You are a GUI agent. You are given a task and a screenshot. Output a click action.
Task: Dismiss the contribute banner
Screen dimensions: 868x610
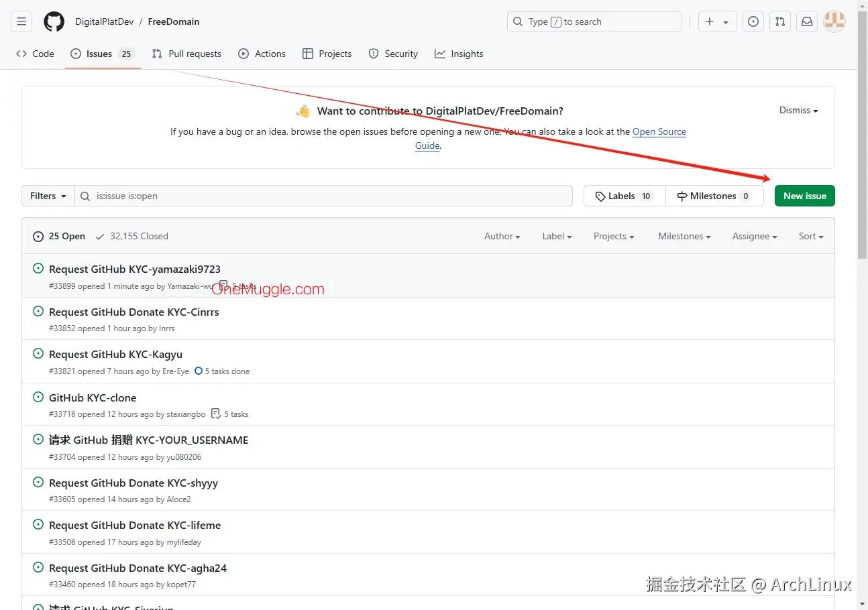coord(798,111)
